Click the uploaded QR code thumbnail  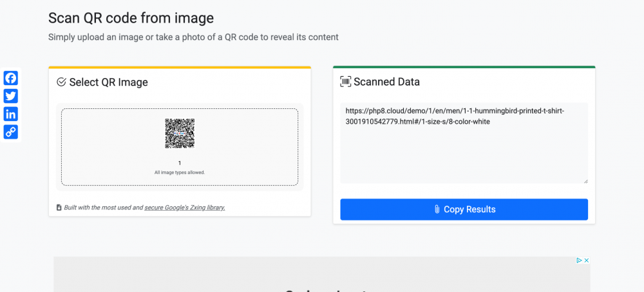point(180,133)
